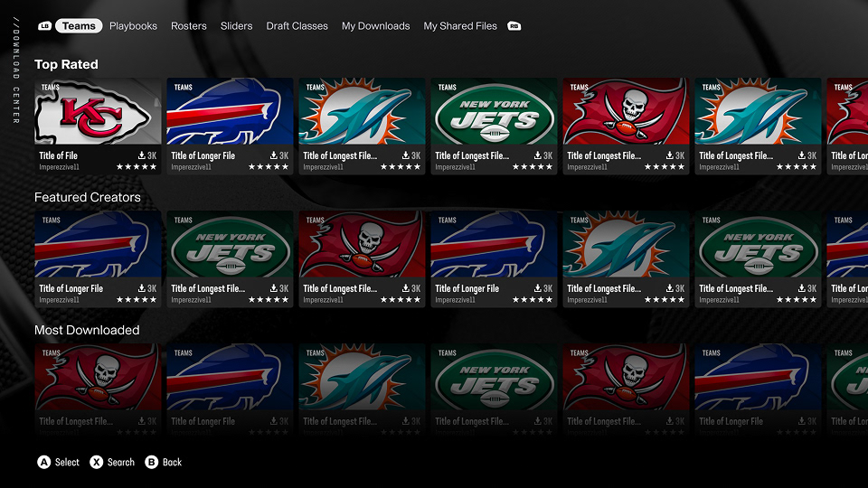Click star rating on Top Rated Jets card
This screenshot has height=488, width=868.
[533, 166]
